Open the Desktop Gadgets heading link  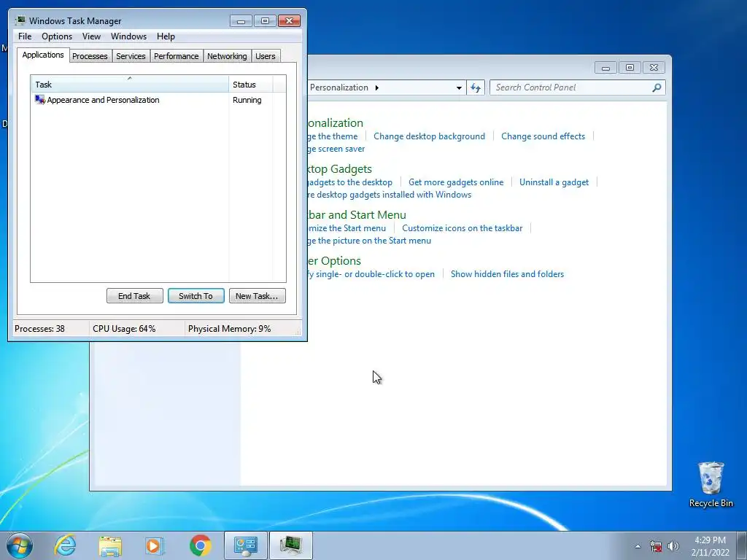pyautogui.click(x=340, y=169)
